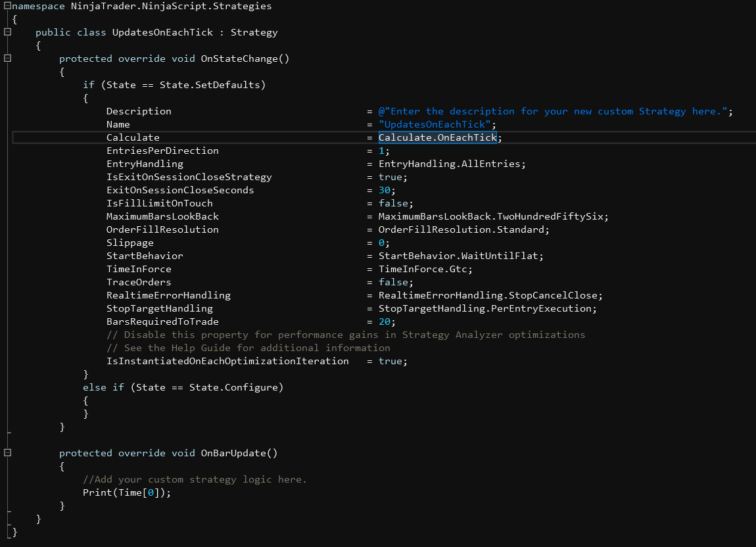Click the Print(Time[0]) statement
Screen dimensions: 756x547
(x=126, y=492)
